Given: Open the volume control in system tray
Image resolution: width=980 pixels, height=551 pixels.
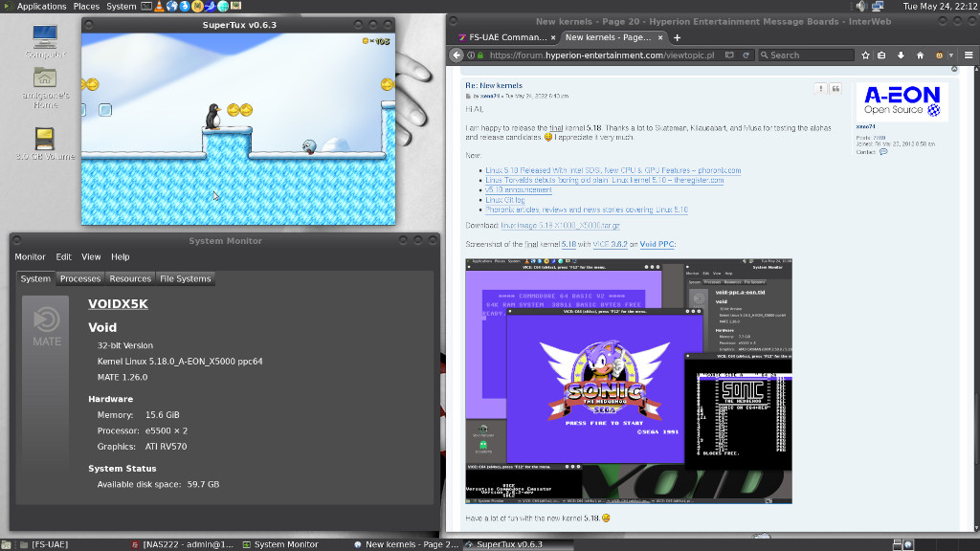Looking at the screenshot, I should click(861, 7).
